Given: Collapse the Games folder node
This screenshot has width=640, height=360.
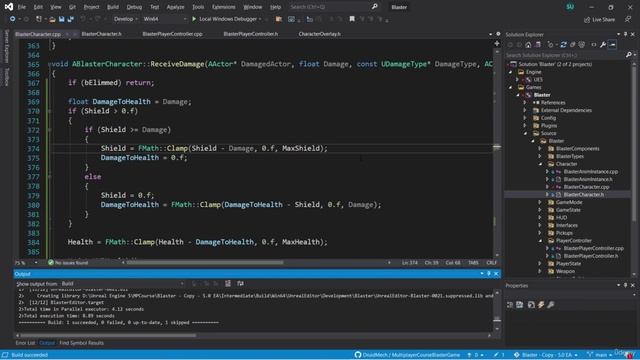Looking at the screenshot, I should click(x=511, y=87).
